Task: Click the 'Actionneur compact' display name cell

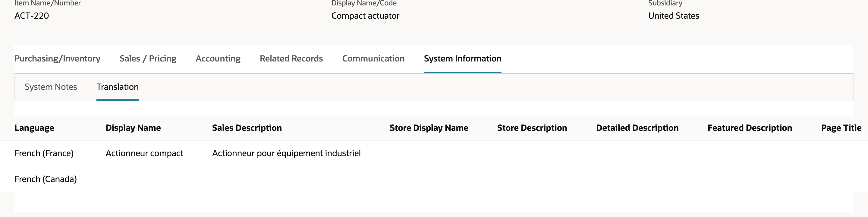Action: click(x=145, y=153)
